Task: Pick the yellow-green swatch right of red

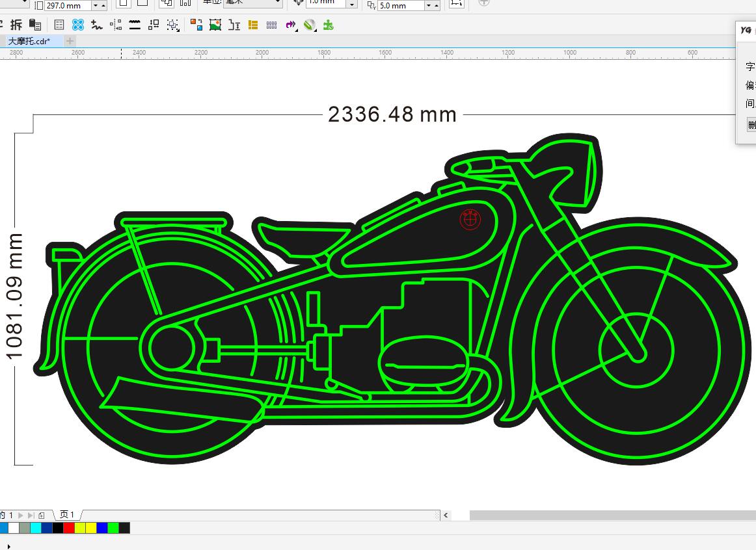Action: [x=80, y=528]
